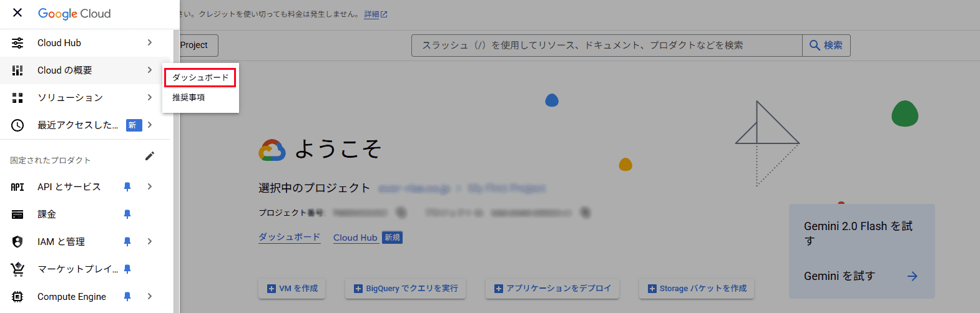Edit pinned products with the pencil icon

(150, 156)
